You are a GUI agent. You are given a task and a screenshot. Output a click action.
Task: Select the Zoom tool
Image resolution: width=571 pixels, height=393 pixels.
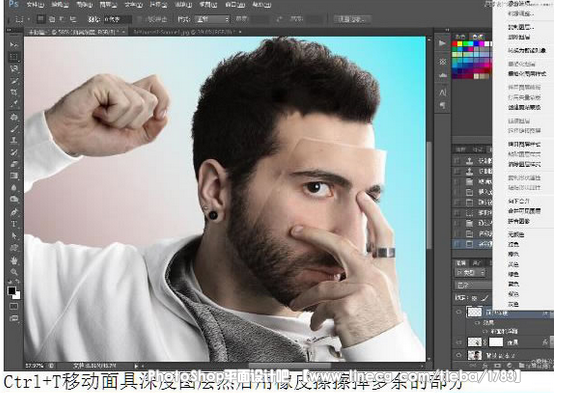pyautogui.click(x=14, y=272)
